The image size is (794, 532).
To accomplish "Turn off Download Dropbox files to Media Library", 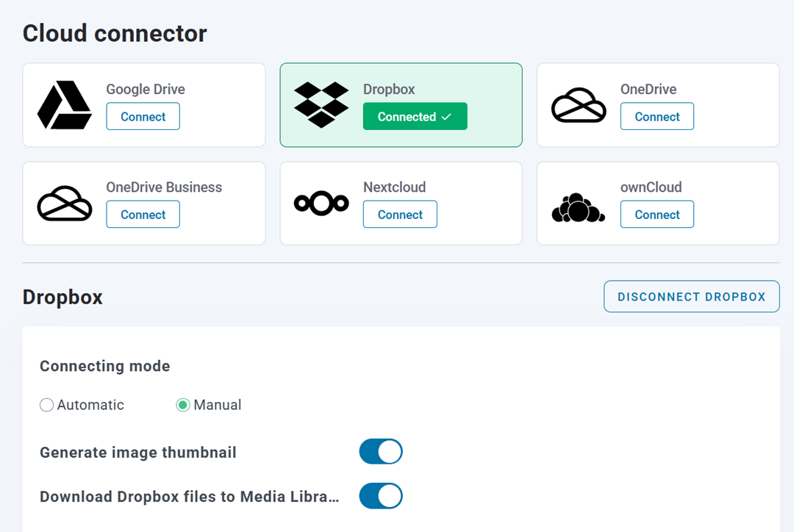I will [380, 496].
